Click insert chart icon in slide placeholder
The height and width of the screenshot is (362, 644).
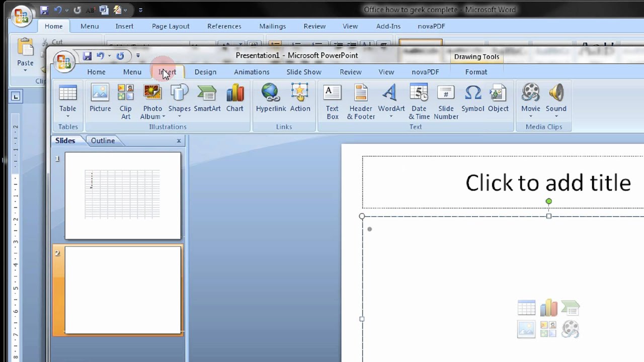point(548,308)
